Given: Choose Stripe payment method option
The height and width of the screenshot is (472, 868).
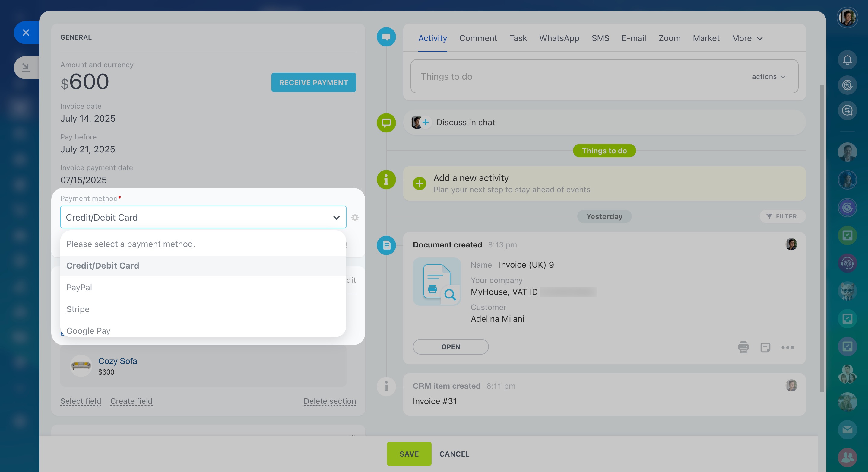Looking at the screenshot, I should pyautogui.click(x=78, y=309).
